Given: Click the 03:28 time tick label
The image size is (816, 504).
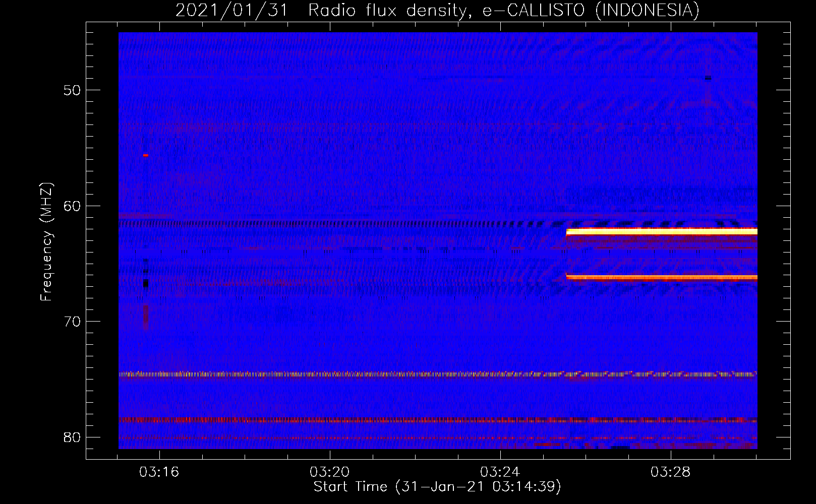Looking at the screenshot, I should tap(670, 472).
